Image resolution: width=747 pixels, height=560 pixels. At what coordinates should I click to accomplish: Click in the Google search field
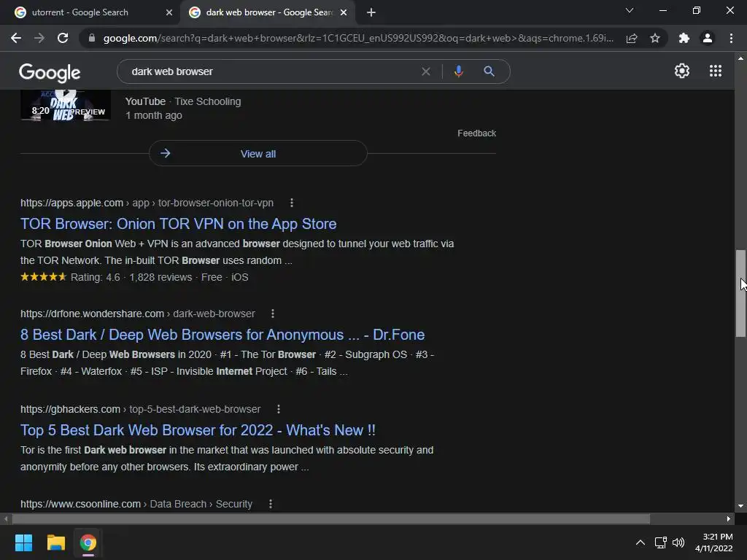pyautogui.click(x=271, y=71)
